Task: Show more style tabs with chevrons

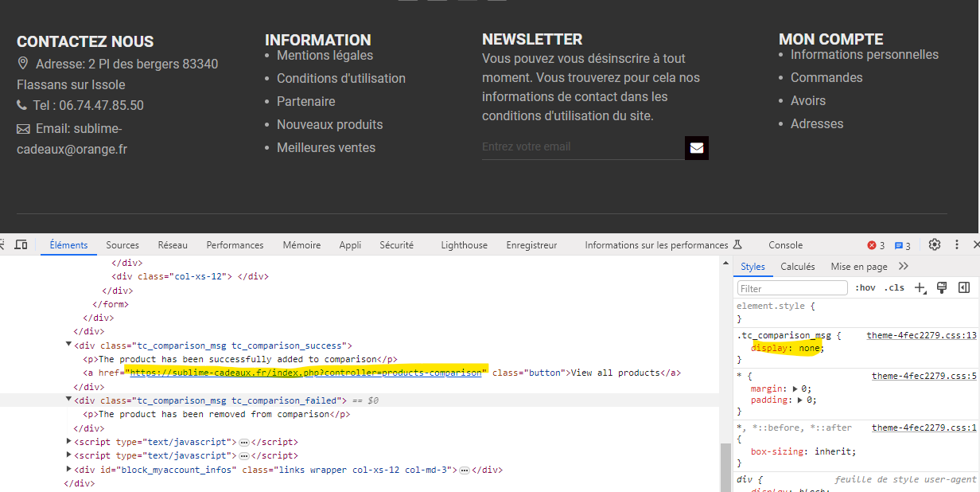Action: pyautogui.click(x=903, y=267)
